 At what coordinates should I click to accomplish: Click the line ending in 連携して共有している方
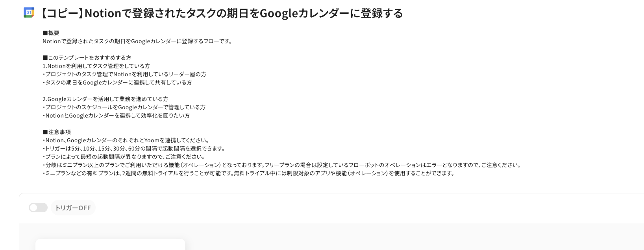(117, 83)
